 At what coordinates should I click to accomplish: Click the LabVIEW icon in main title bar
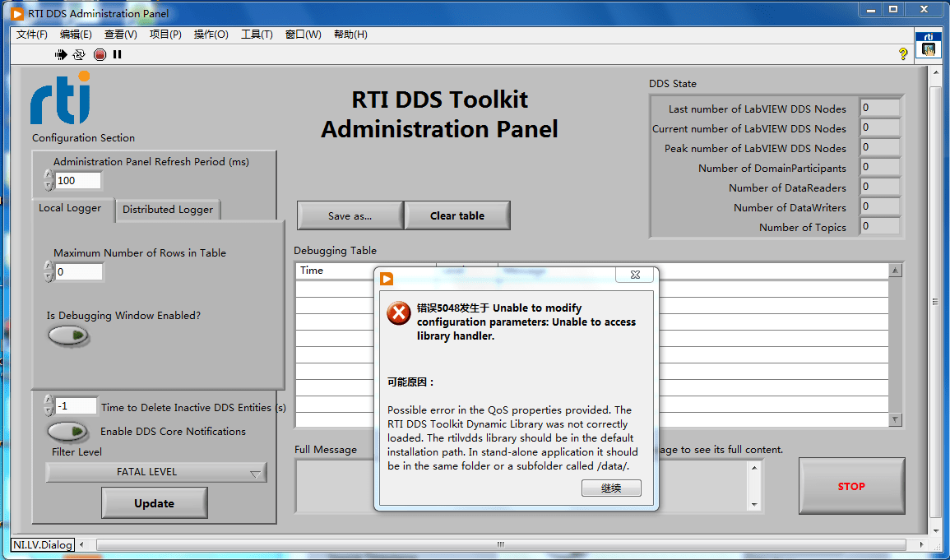point(17,13)
